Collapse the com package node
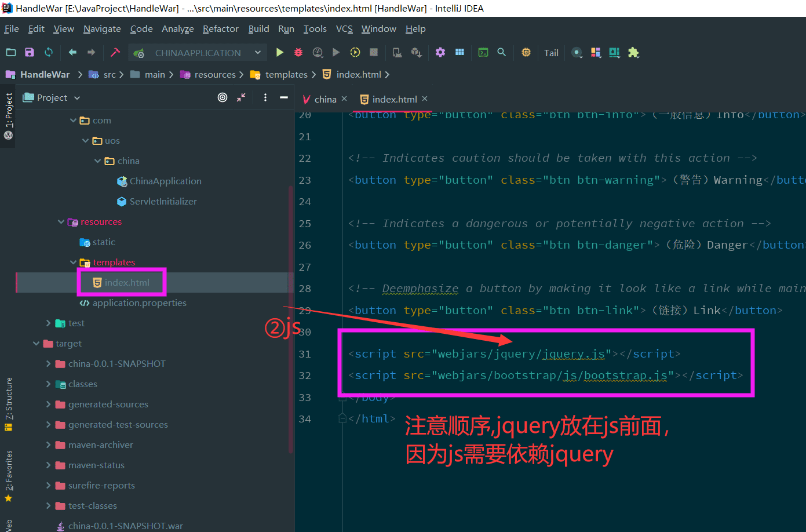 (x=73, y=121)
